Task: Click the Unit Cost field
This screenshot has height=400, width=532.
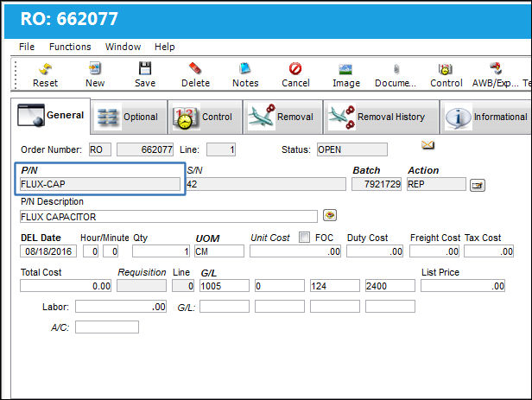Action: 295,251
